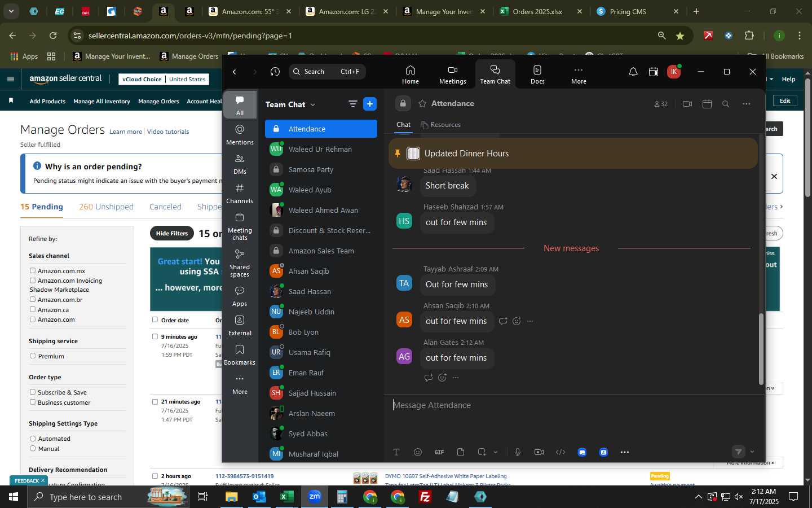Check the Subscribe & Save order type
Image resolution: width=812 pixels, height=508 pixels.
[x=33, y=392]
